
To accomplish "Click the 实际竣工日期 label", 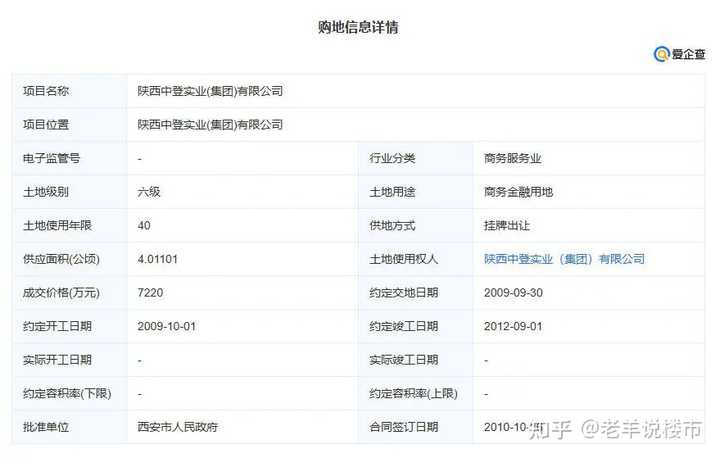I will [x=404, y=360].
